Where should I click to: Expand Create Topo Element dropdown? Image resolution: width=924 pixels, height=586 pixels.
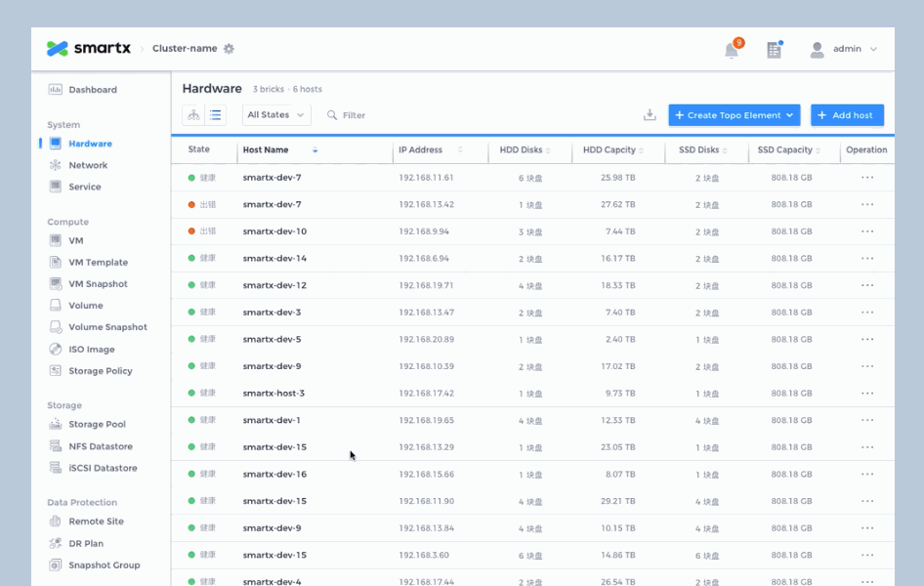(789, 115)
